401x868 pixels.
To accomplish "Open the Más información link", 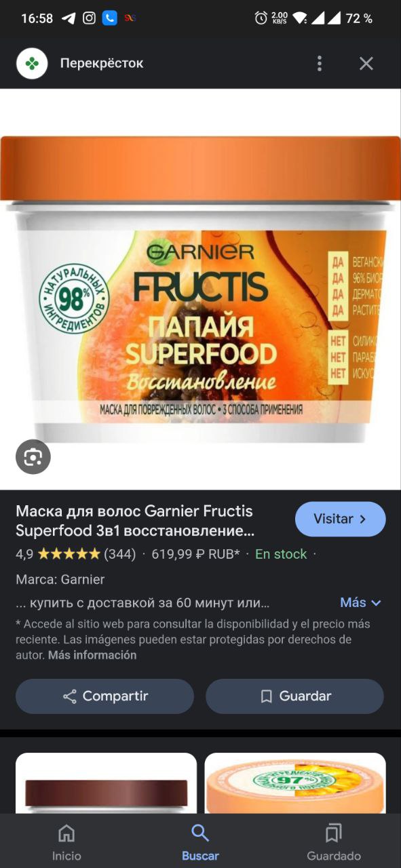I will click(x=92, y=655).
